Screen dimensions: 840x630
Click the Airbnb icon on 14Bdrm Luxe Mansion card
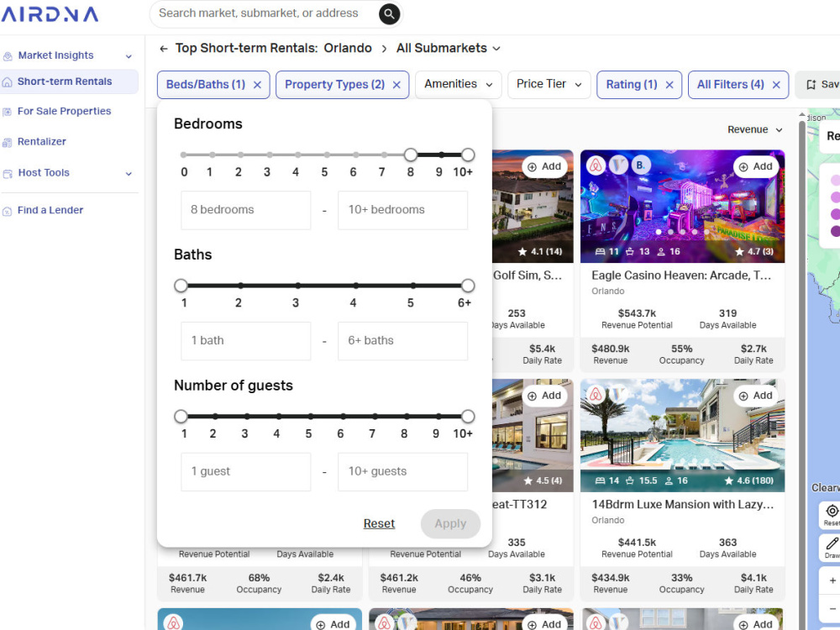pyautogui.click(x=596, y=394)
